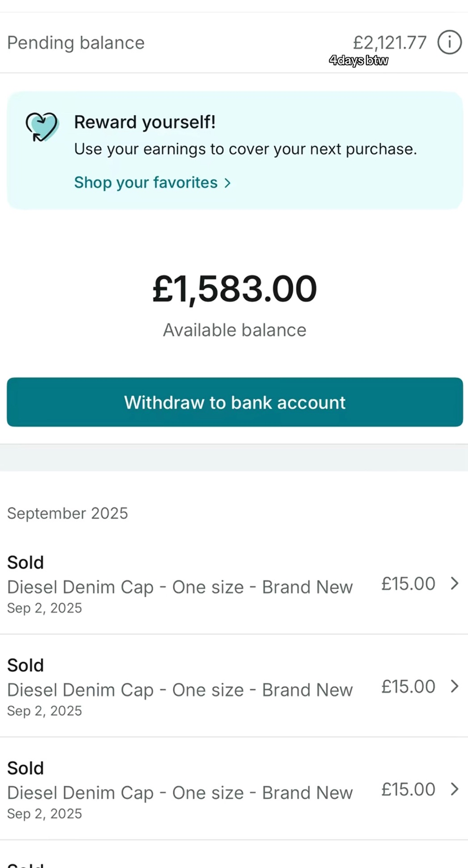Open first Diesel Denim Cap sale chevron
This screenshot has height=868, width=468.
tap(454, 583)
